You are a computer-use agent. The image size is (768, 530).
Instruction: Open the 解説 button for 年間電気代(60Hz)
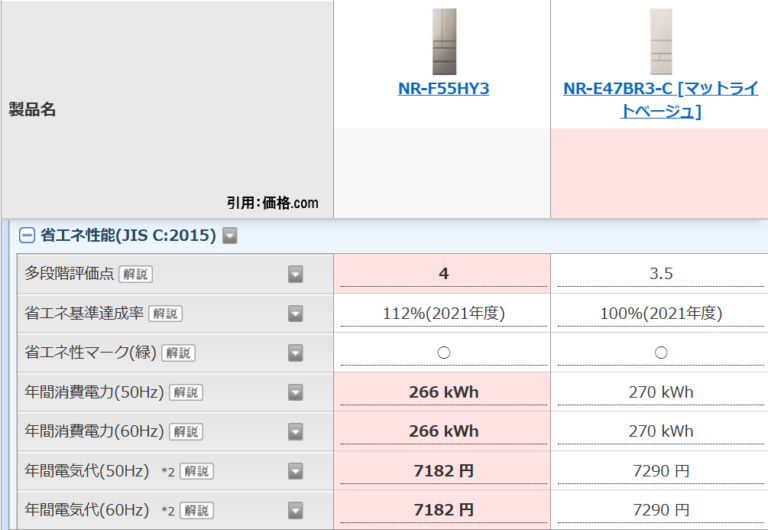pyautogui.click(x=197, y=510)
